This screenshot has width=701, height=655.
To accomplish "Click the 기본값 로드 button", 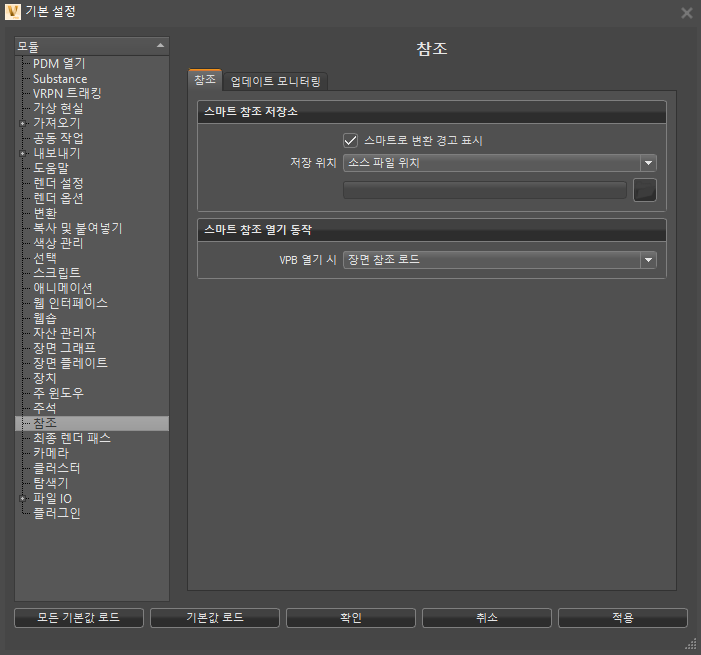I will [215, 617].
